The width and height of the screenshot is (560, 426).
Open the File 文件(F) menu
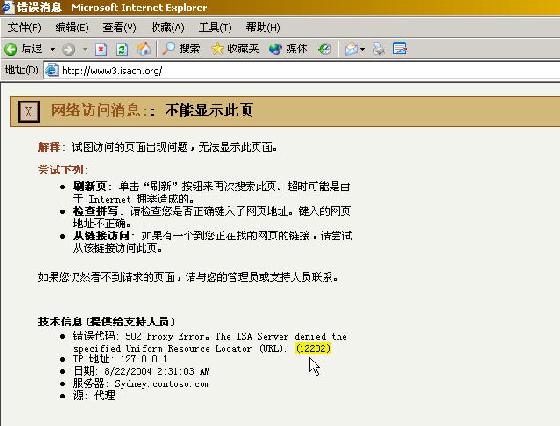coord(24,27)
